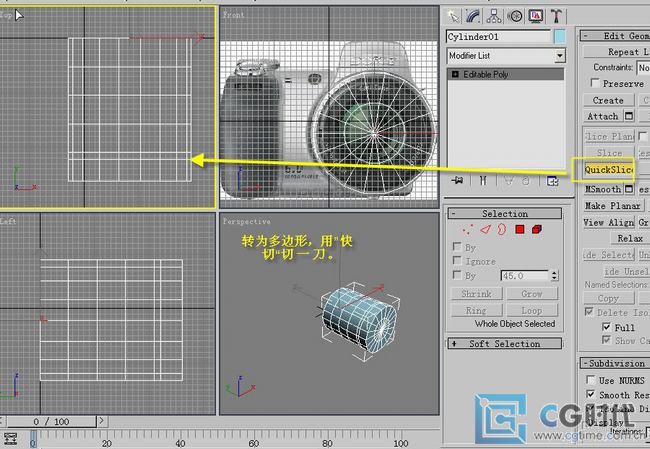Click the Attach button

tap(603, 116)
